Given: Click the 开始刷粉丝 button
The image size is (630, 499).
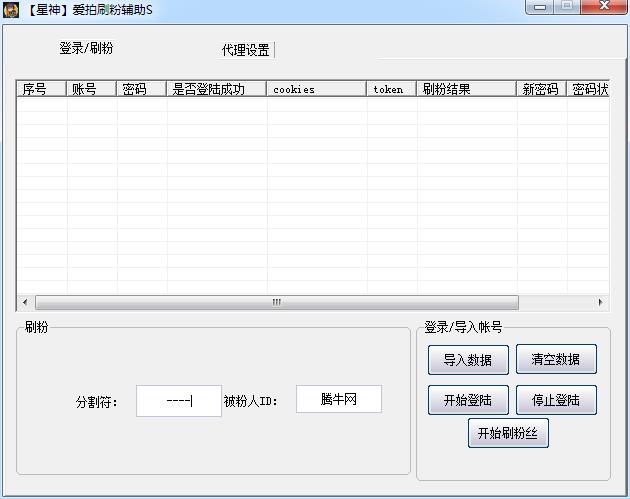Looking at the screenshot, I should (508, 433).
